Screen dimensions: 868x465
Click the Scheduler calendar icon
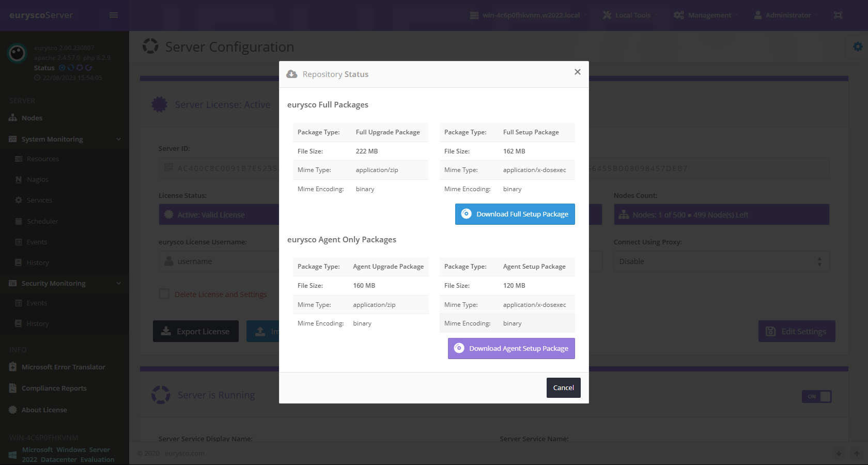(x=19, y=221)
